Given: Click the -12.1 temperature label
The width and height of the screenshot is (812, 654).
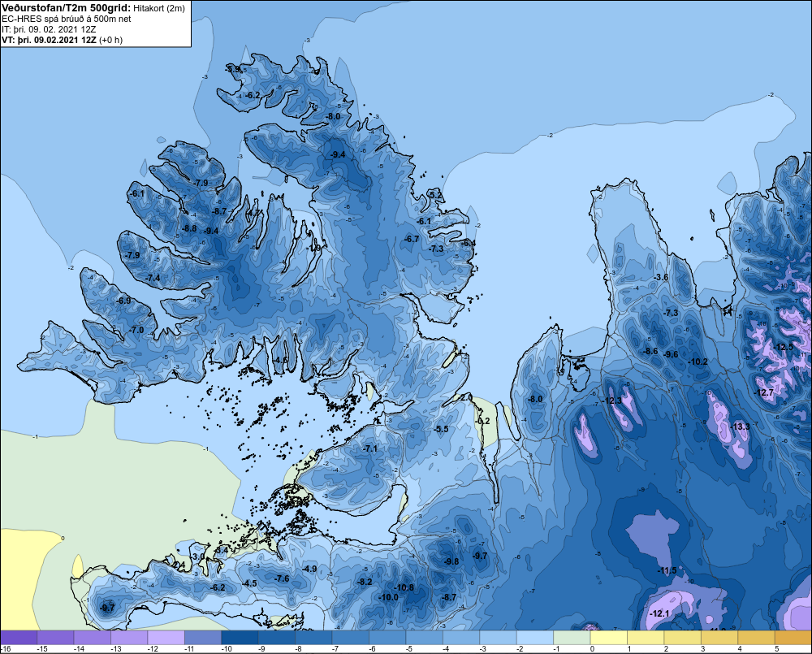Looking at the screenshot, I should (x=659, y=613).
